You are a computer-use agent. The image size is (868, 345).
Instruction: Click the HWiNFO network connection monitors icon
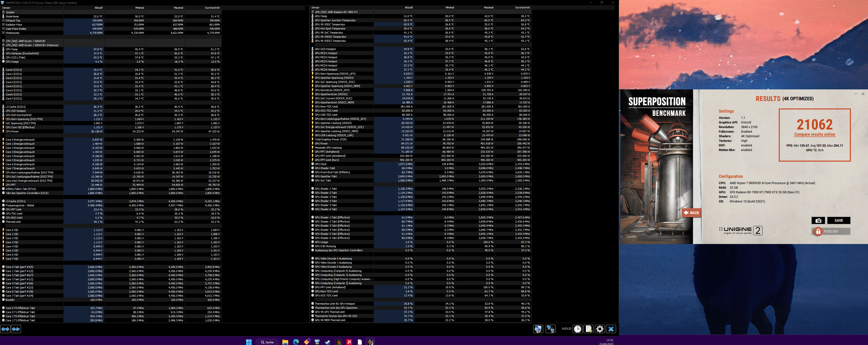pyautogui.click(x=551, y=329)
